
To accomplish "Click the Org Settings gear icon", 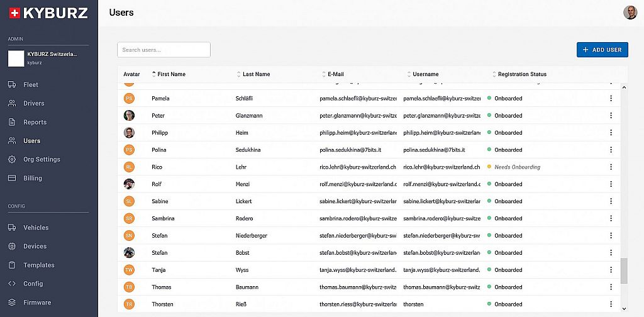I will click(x=11, y=160).
